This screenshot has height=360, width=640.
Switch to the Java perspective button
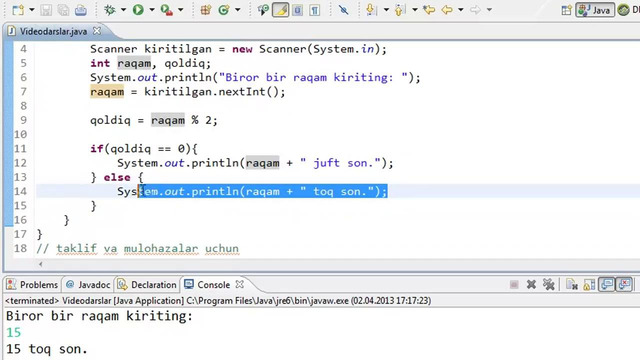click(595, 10)
